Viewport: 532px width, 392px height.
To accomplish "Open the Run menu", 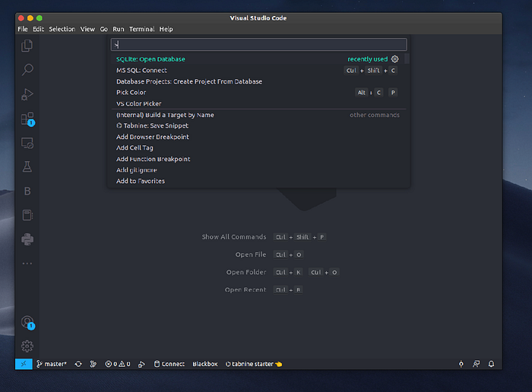I will coord(119,29).
